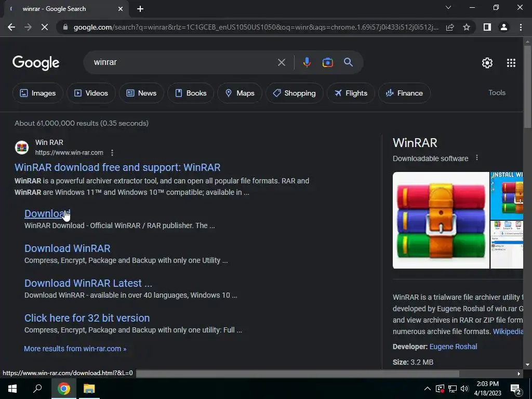Screen dimensions: 532x399
Task: Switch to Finance results
Action: [x=404, y=93]
